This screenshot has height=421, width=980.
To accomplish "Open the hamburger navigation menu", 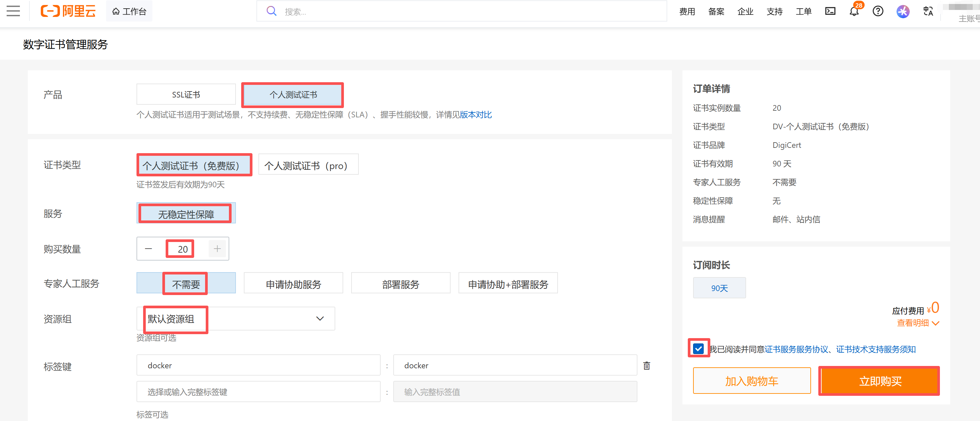I will pos(13,11).
